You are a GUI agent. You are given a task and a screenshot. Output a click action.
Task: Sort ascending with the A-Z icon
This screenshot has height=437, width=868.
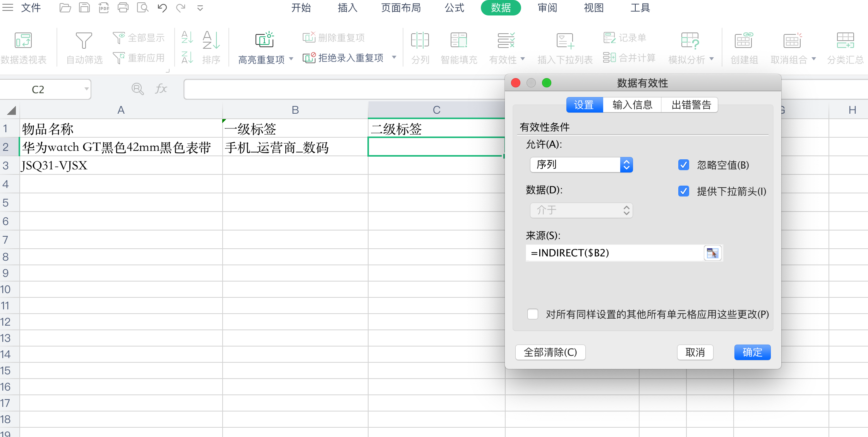[187, 37]
